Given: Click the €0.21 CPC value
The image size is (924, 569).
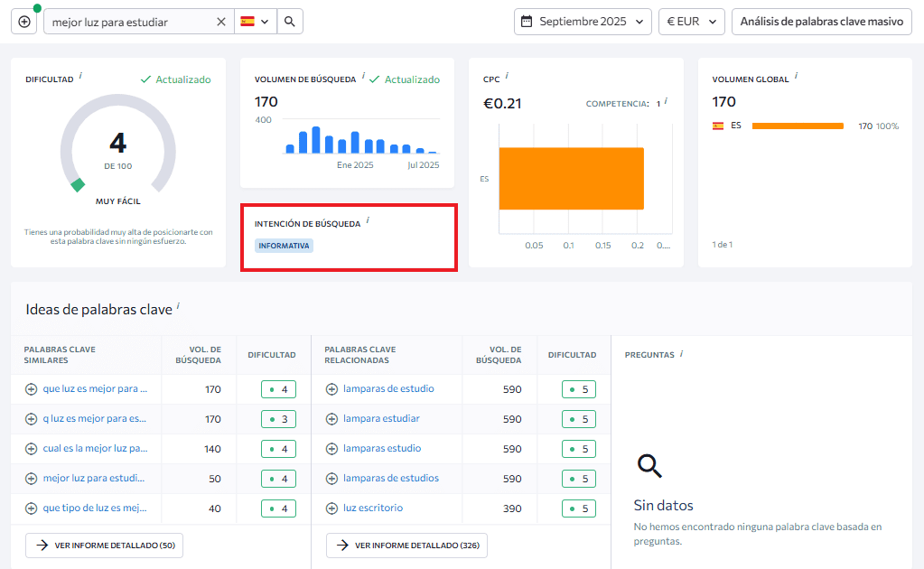Looking at the screenshot, I should click(x=502, y=104).
